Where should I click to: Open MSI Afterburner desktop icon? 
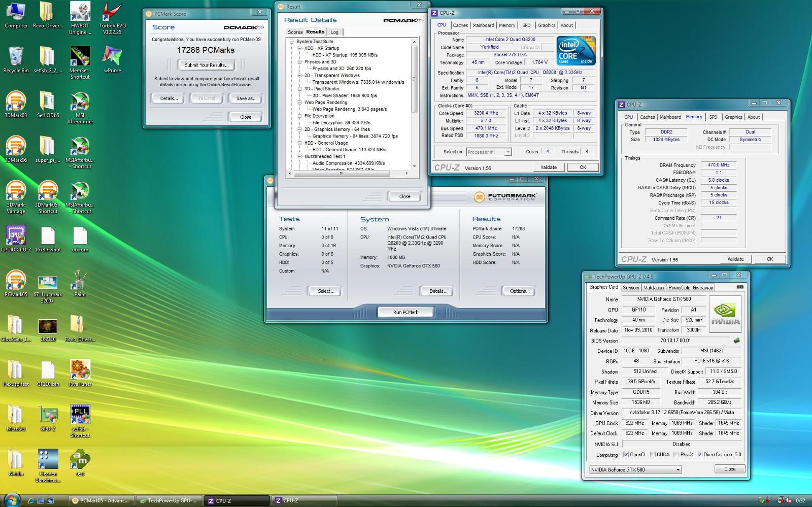80,108
